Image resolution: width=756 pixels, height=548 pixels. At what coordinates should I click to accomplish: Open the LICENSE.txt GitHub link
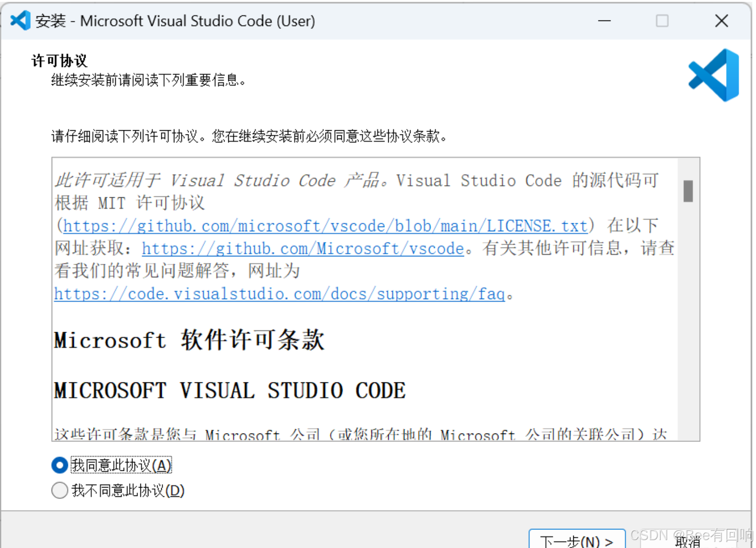[325, 226]
